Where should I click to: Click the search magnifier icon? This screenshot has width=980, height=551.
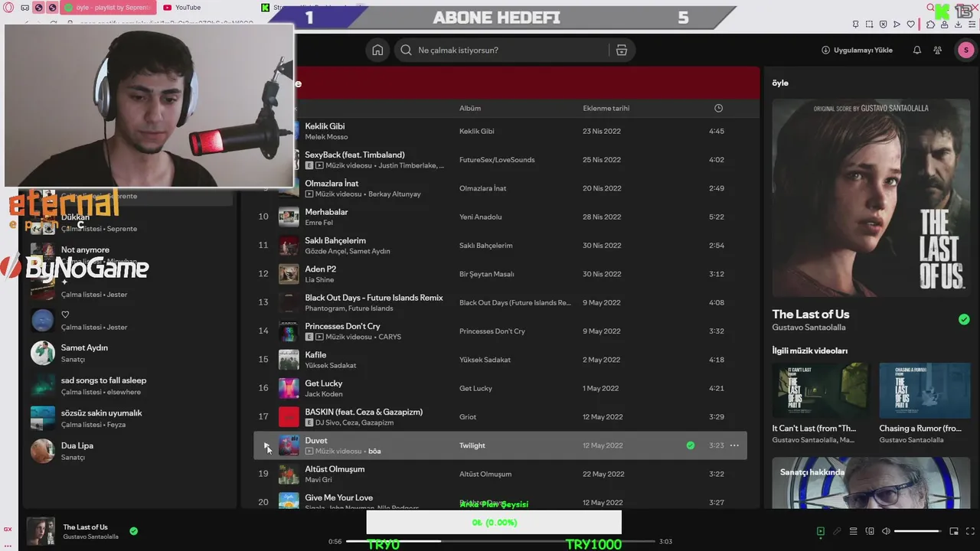coord(406,51)
